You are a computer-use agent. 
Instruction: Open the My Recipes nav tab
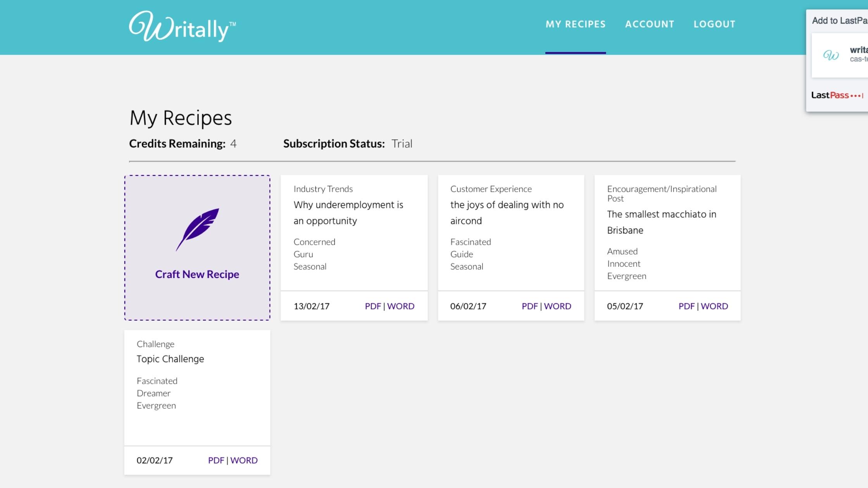coord(575,24)
